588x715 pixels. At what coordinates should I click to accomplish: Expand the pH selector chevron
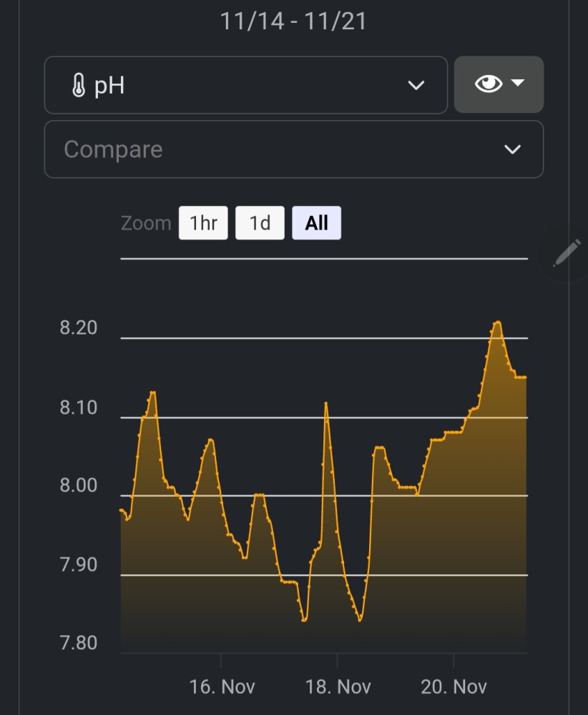[416, 86]
